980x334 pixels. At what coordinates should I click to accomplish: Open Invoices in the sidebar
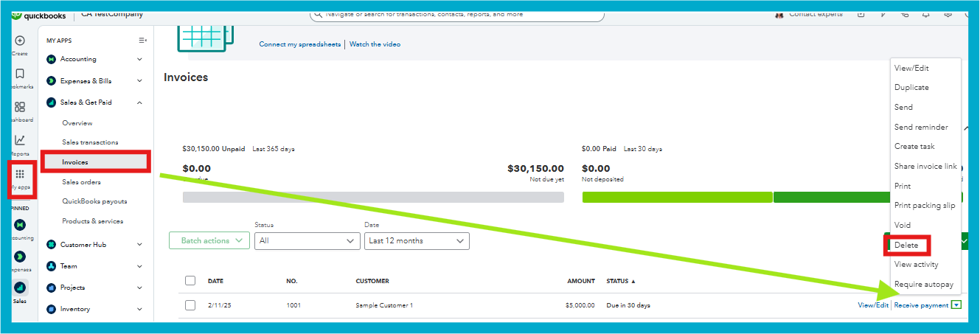coord(75,162)
